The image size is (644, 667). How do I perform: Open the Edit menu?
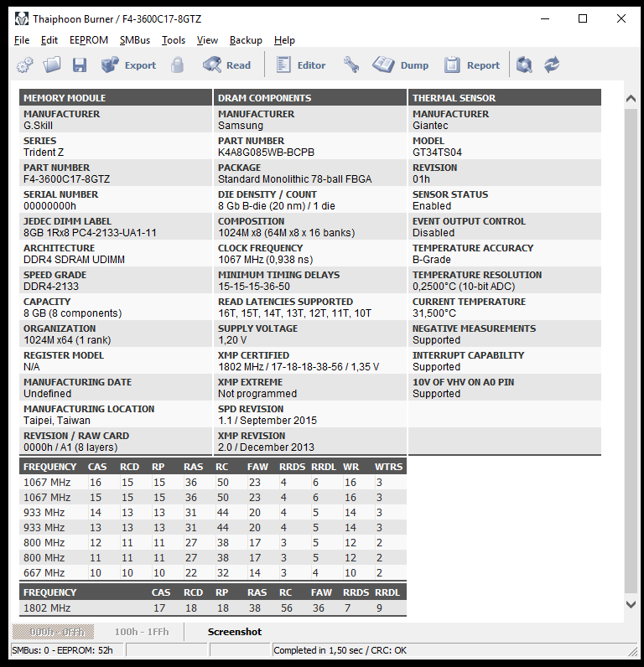49,40
